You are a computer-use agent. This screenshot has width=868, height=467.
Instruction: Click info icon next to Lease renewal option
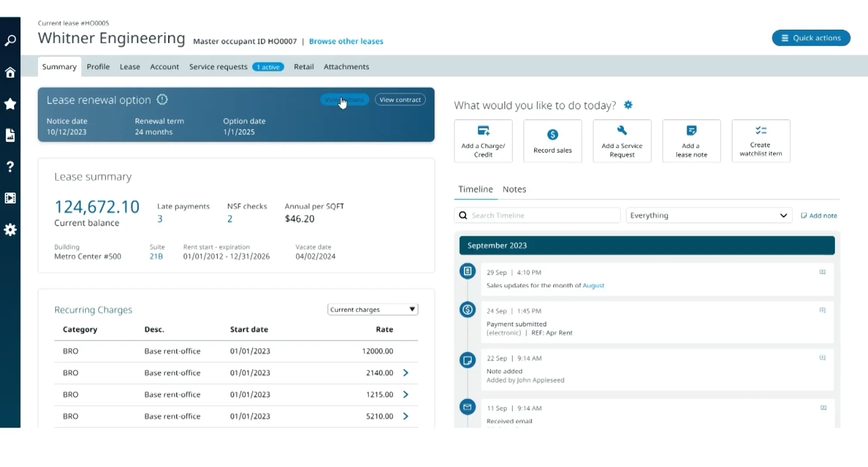(162, 99)
